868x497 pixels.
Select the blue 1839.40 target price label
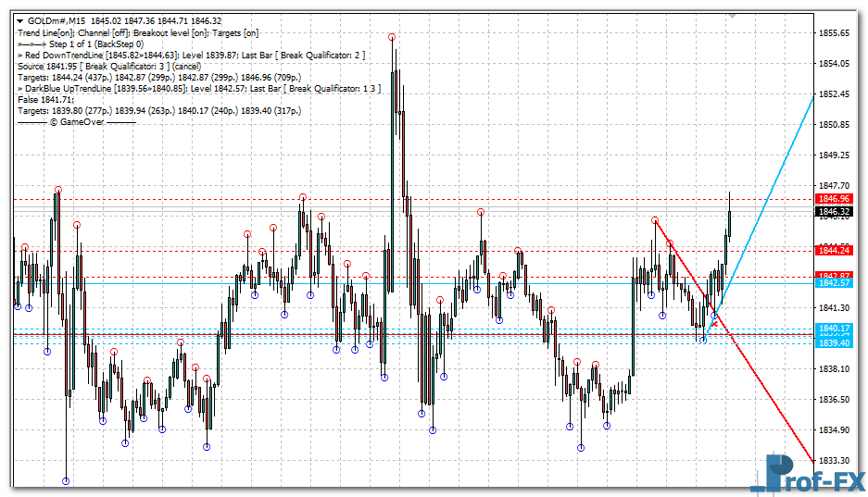pos(833,342)
